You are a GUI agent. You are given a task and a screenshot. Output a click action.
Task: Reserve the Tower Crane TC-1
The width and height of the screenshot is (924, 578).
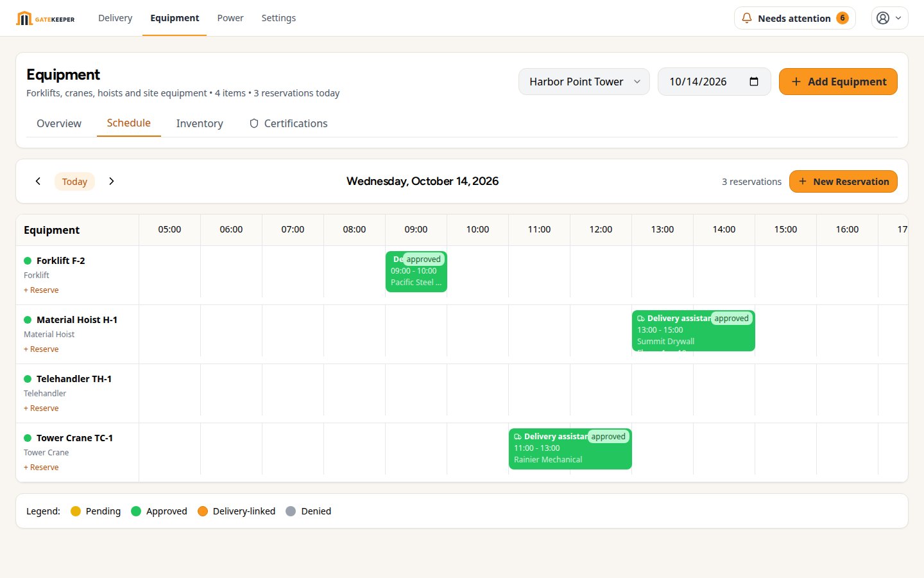coord(41,468)
